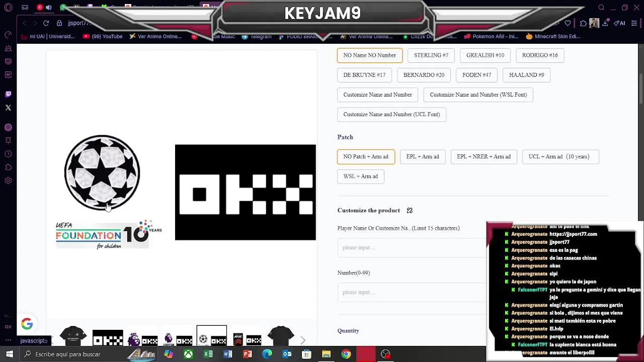Open the X (Twitter) sidebar panel
644x362 pixels.
[x=8, y=108]
